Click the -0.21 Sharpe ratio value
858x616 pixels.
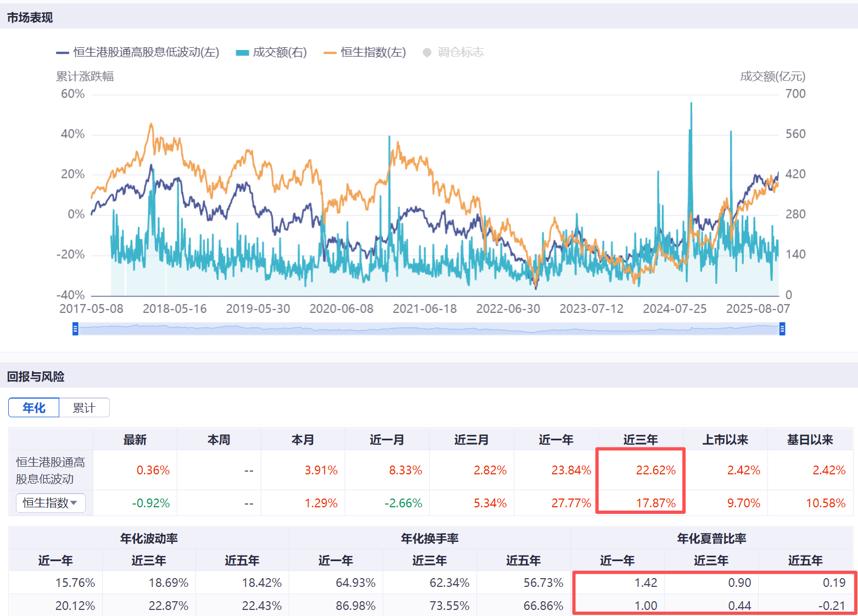(x=832, y=606)
